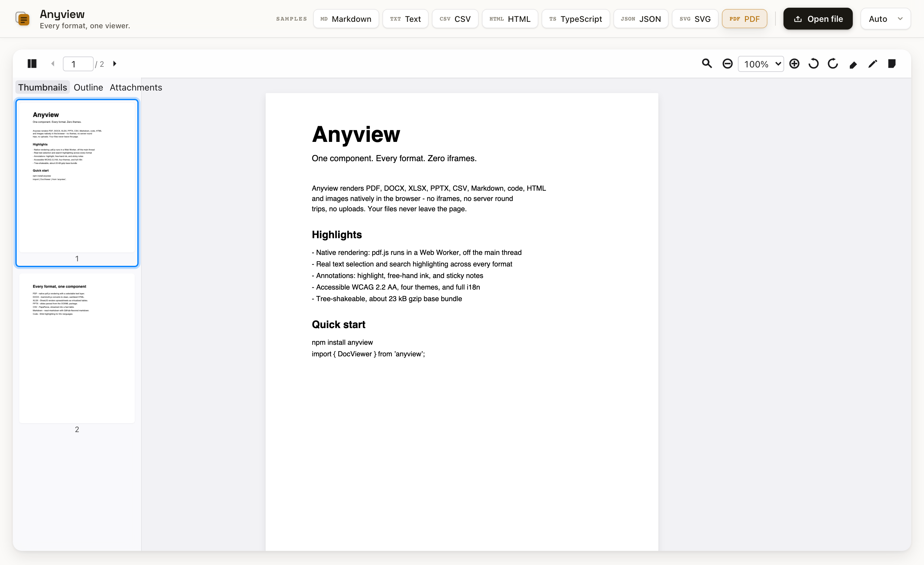Rotate the page counterclockwise
The height and width of the screenshot is (565, 924).
pyautogui.click(x=814, y=64)
